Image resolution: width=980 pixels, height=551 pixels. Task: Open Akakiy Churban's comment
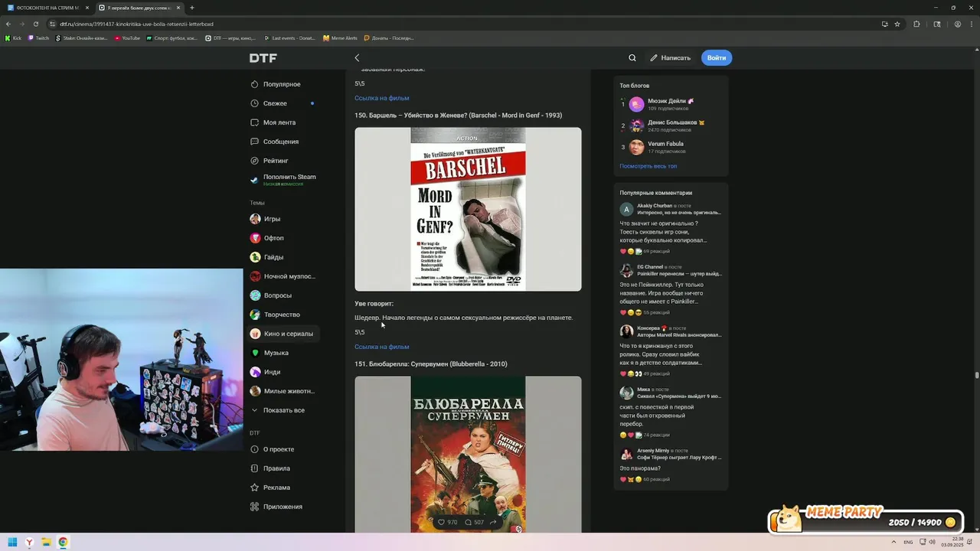[x=671, y=231]
